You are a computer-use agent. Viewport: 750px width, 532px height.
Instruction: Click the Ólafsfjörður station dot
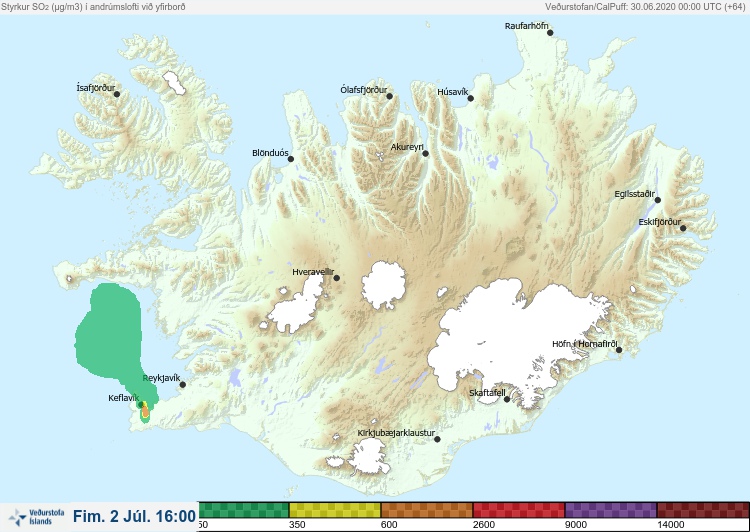pyautogui.click(x=390, y=97)
